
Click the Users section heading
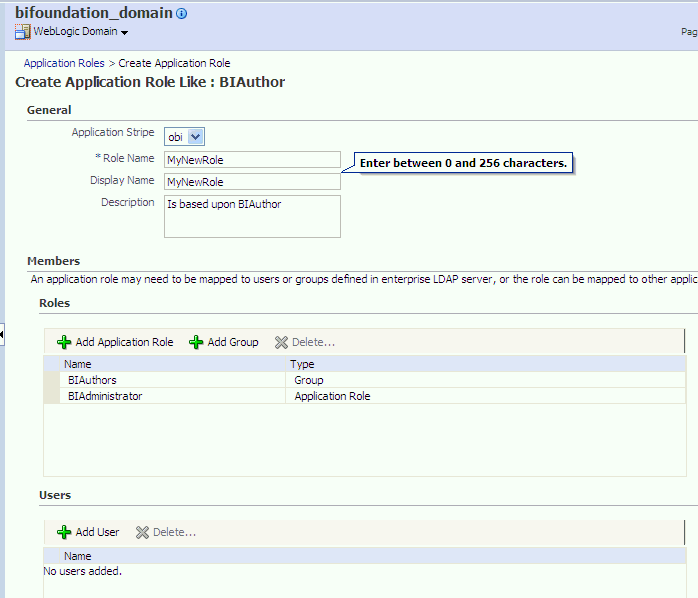pos(55,495)
